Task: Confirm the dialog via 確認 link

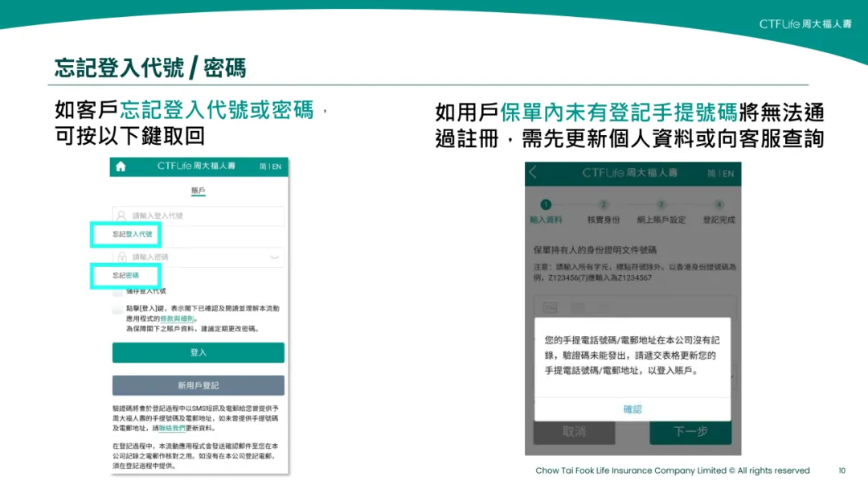Action: pyautogui.click(x=632, y=409)
